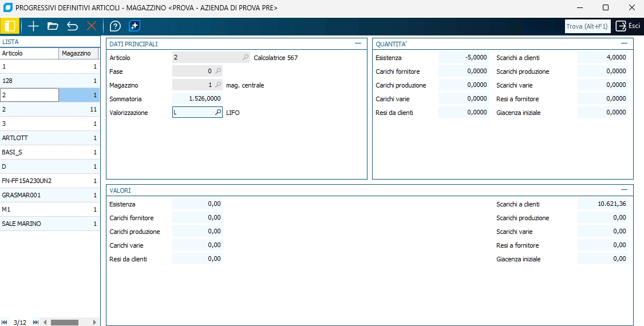Go to last record navigation icon

point(35,323)
